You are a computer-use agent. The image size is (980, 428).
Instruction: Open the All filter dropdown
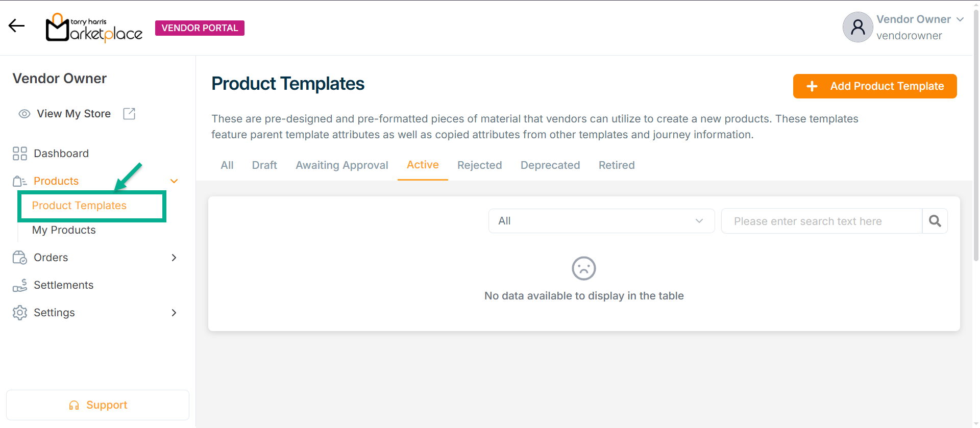click(601, 221)
